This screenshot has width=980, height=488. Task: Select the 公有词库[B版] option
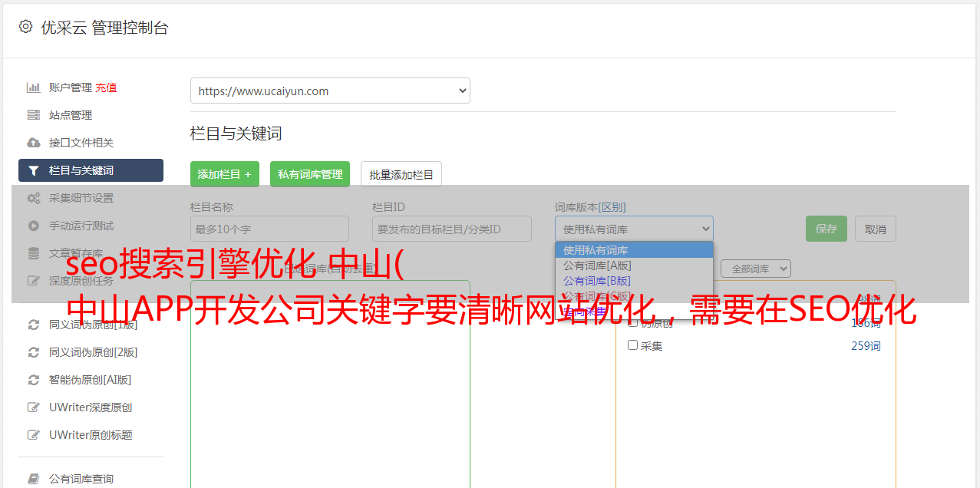(634, 281)
